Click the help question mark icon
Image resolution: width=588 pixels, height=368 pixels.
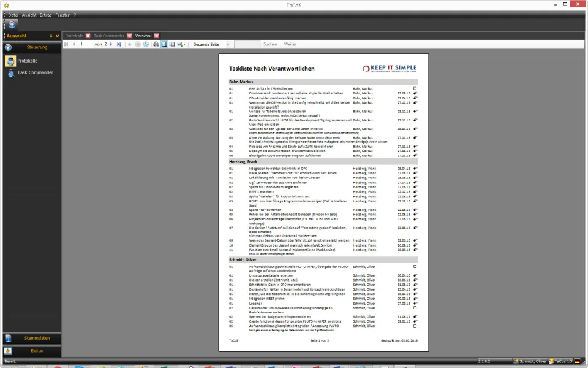pos(12,25)
